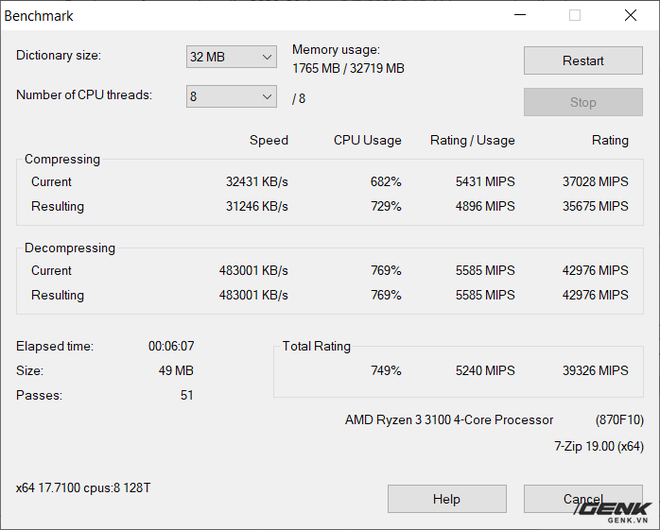The width and height of the screenshot is (660, 530).
Task: Select the Memory usage label
Action: pyautogui.click(x=335, y=50)
